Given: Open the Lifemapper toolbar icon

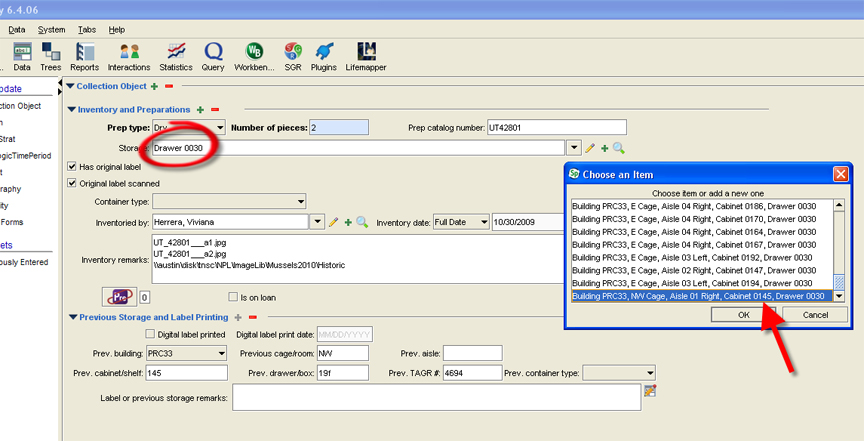Looking at the screenshot, I should point(366,55).
